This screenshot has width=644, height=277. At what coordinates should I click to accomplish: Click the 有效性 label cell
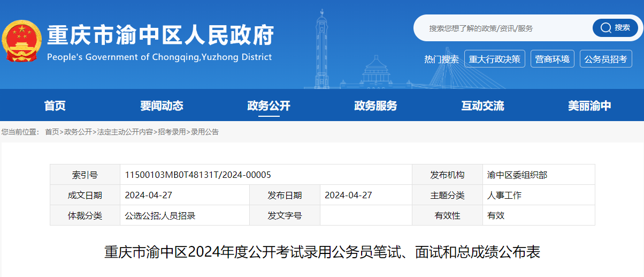click(x=447, y=215)
